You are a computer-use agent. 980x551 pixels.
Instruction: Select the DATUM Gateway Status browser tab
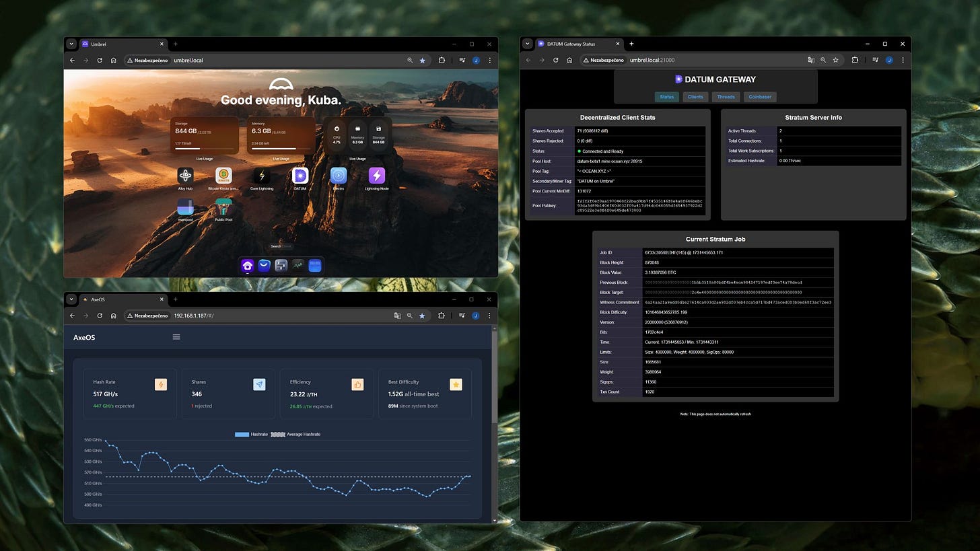tap(579, 44)
